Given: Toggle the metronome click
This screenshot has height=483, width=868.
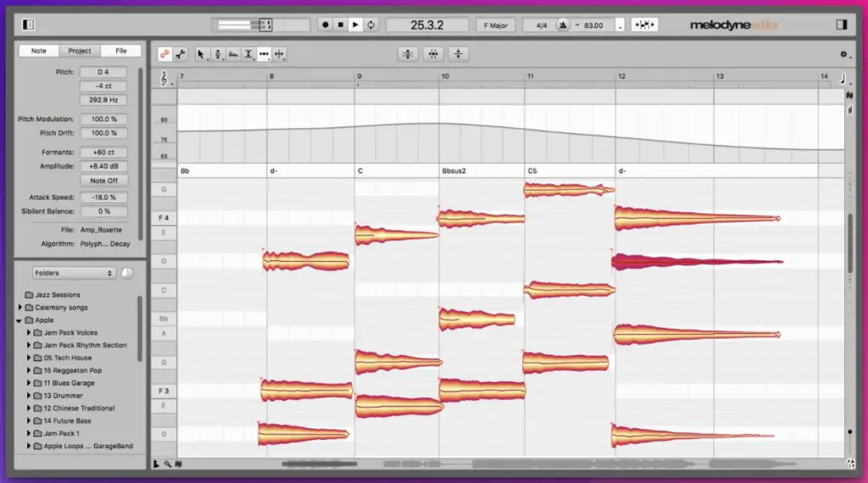Looking at the screenshot, I should (x=563, y=25).
